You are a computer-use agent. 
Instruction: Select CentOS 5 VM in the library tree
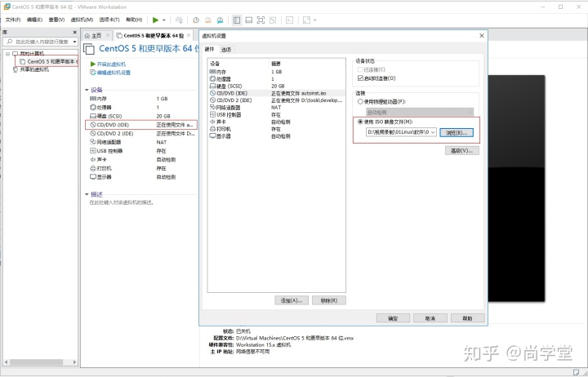tap(49, 61)
